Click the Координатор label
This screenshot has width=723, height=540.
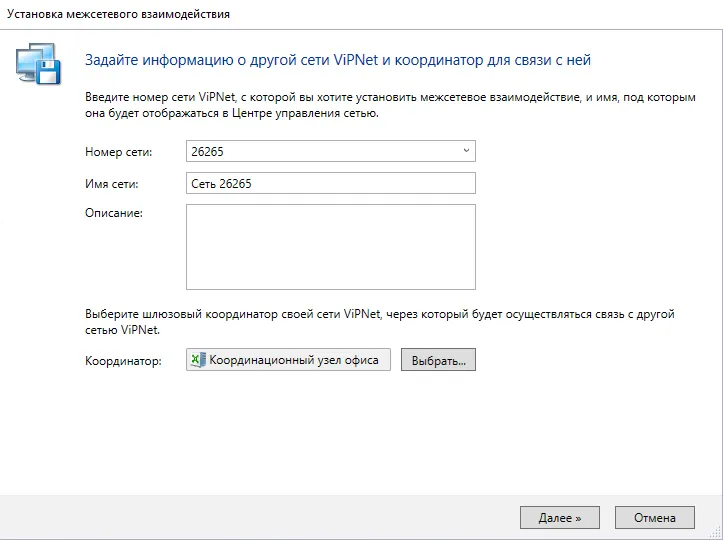tap(123, 361)
